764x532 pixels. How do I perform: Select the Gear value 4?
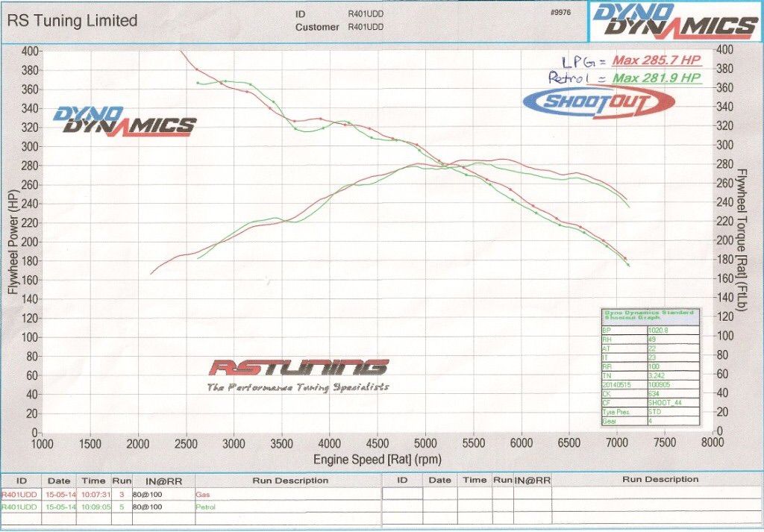[x=674, y=420]
